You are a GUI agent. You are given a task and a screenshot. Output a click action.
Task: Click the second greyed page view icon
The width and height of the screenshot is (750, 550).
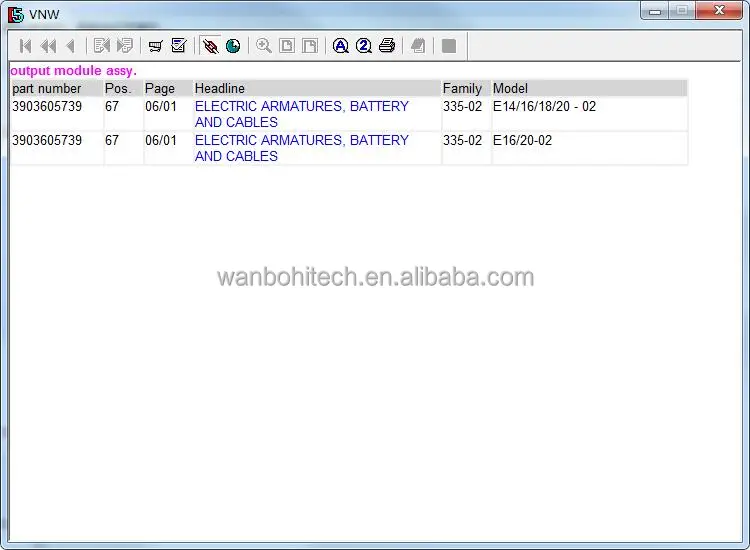309,46
